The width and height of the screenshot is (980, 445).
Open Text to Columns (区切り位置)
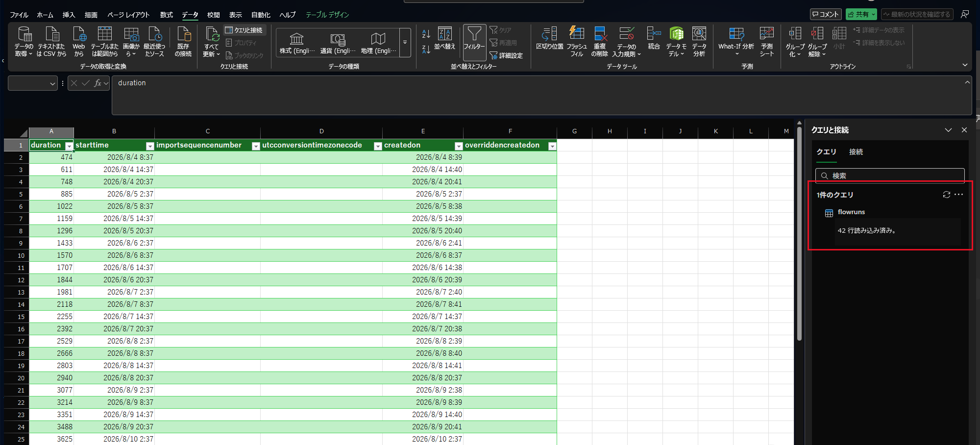click(550, 38)
